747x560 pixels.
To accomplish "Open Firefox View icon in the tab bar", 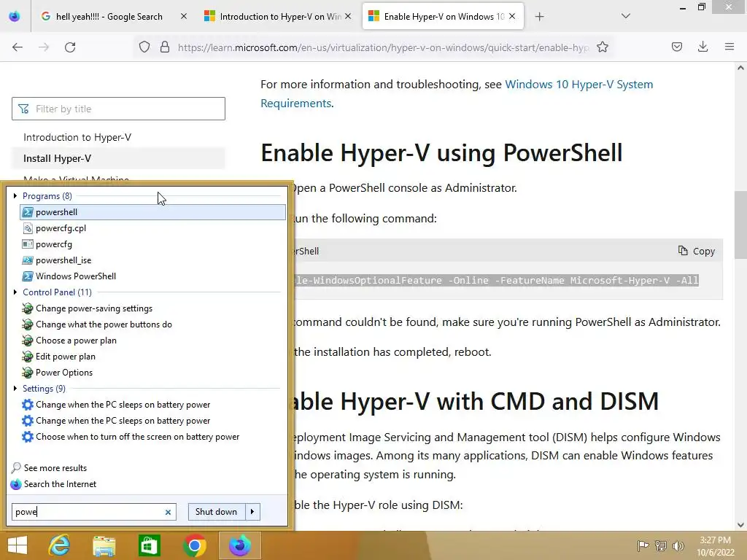I will click(15, 17).
